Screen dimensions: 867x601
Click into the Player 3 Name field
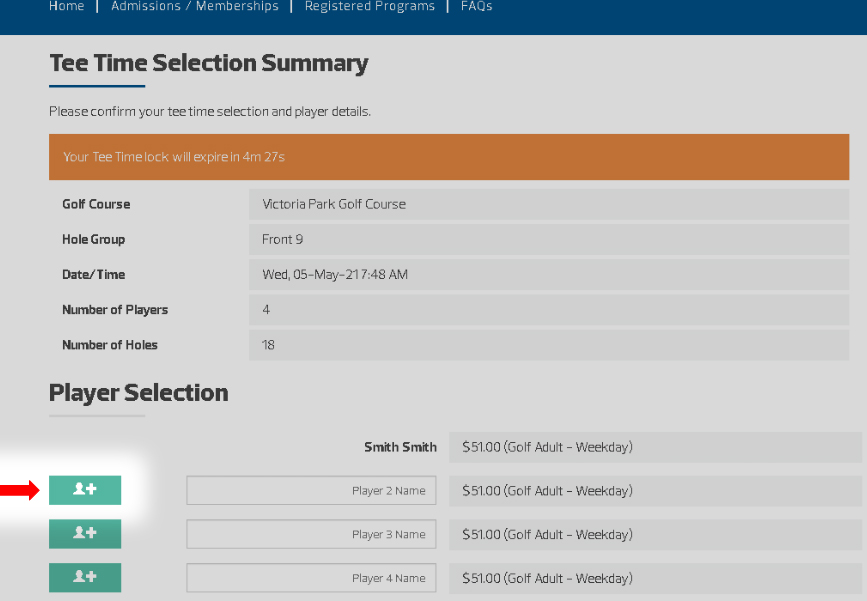coord(311,535)
